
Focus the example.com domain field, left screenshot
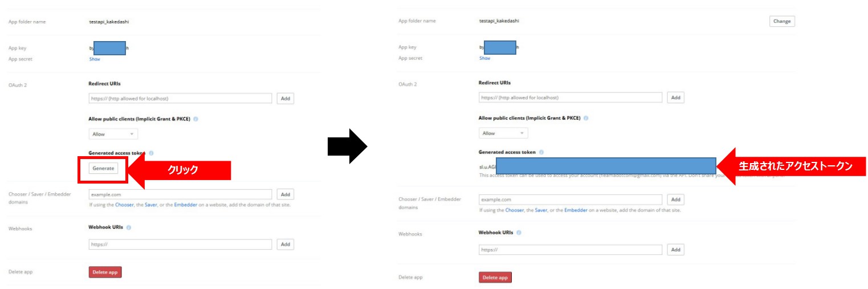180,194
